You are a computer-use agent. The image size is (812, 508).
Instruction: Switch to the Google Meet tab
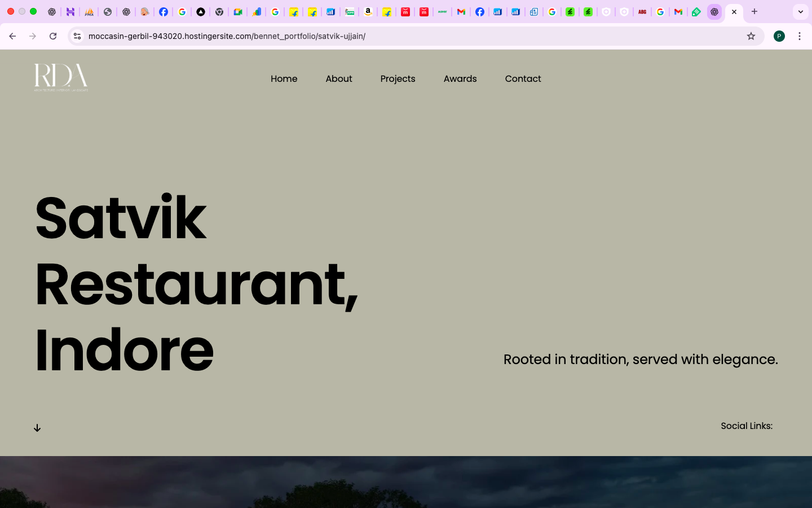238,12
